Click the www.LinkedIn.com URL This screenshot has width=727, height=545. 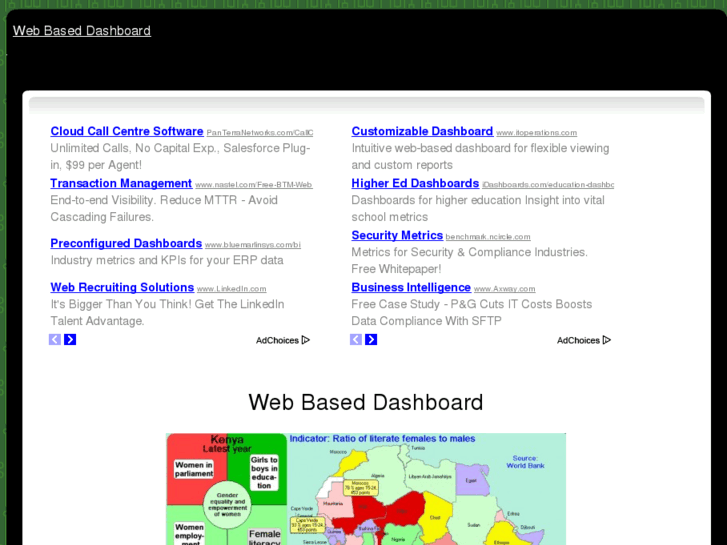pos(231,289)
